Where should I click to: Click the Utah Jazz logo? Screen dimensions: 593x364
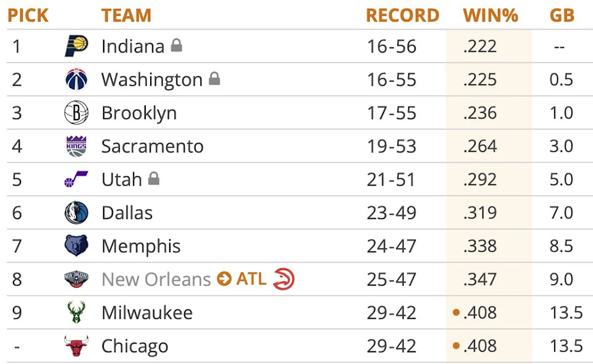point(77,180)
